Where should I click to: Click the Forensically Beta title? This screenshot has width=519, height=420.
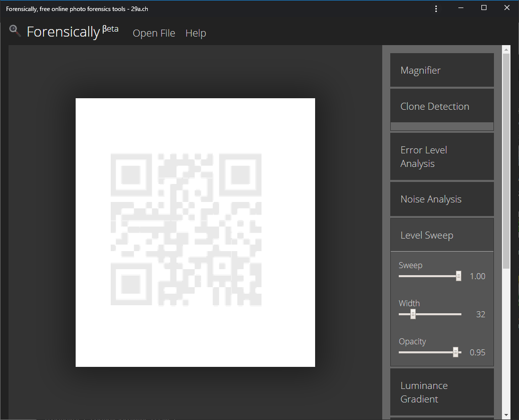[x=72, y=32]
